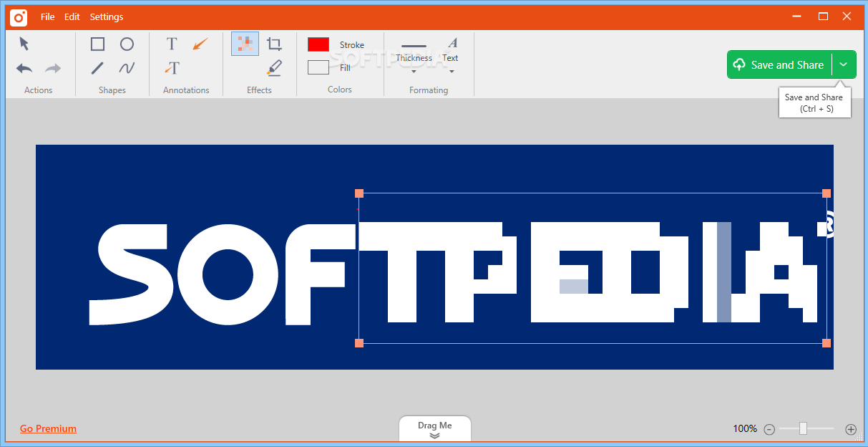
Task: Open the Edit menu
Action: coord(72,16)
